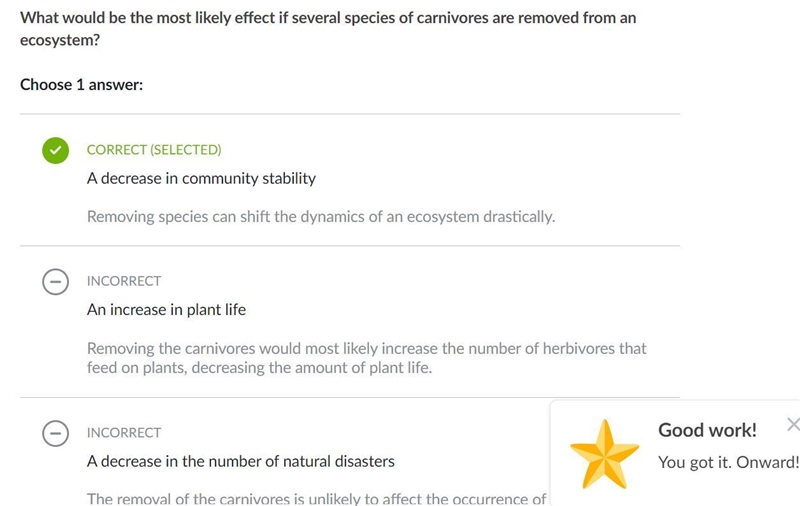This screenshot has width=800, height=506.
Task: Click the CORRECT (SELECTED) label
Action: pyautogui.click(x=154, y=149)
